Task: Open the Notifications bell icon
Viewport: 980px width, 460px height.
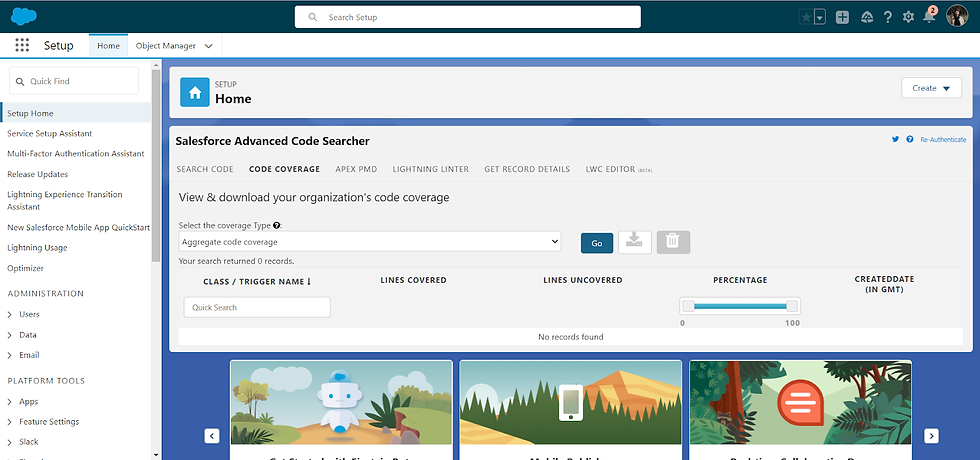Action: tap(929, 17)
